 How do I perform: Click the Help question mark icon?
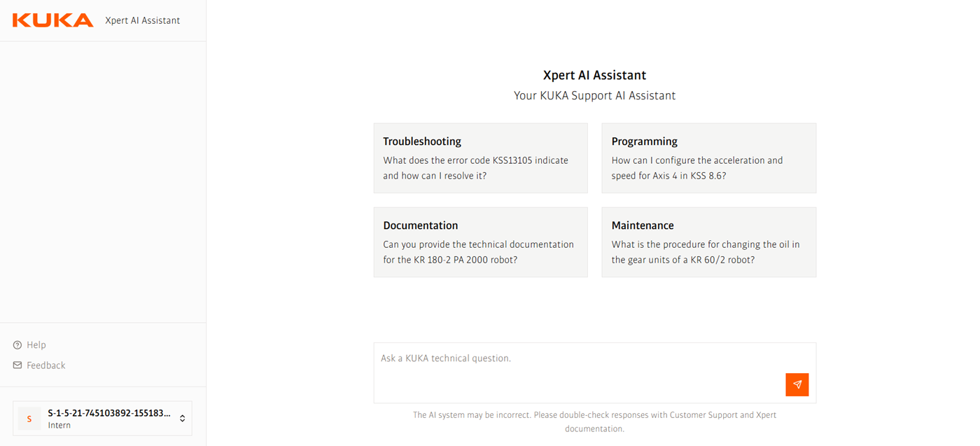click(x=17, y=345)
